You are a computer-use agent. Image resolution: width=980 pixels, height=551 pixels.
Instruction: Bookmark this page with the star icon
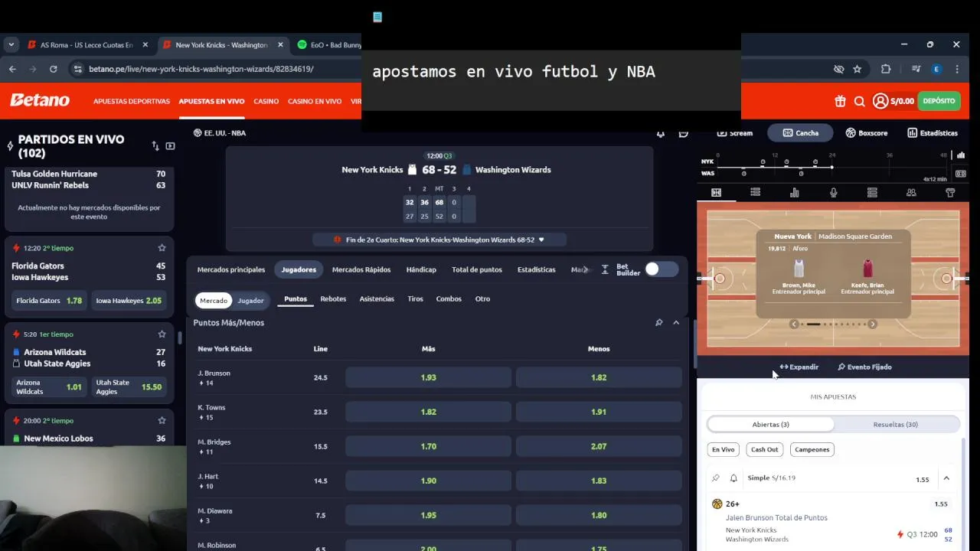pyautogui.click(x=857, y=69)
